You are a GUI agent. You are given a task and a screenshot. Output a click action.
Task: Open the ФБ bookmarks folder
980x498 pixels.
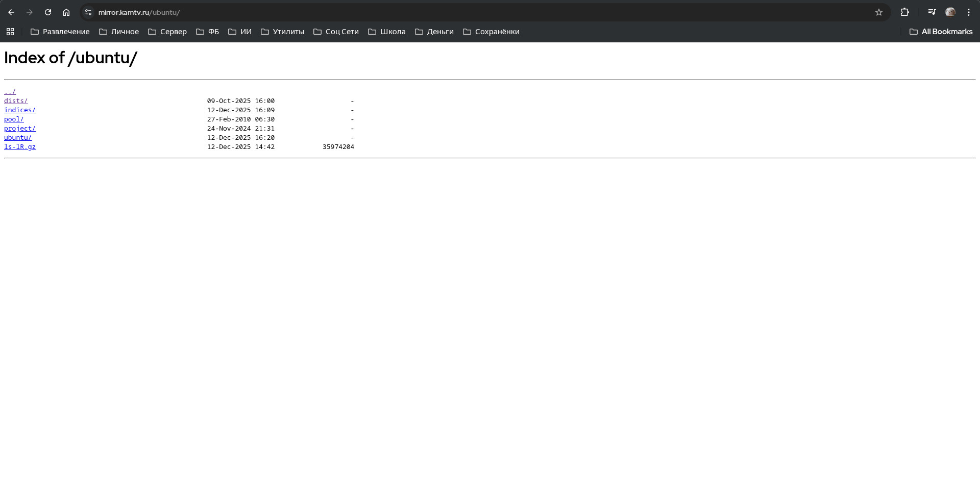[x=207, y=32]
